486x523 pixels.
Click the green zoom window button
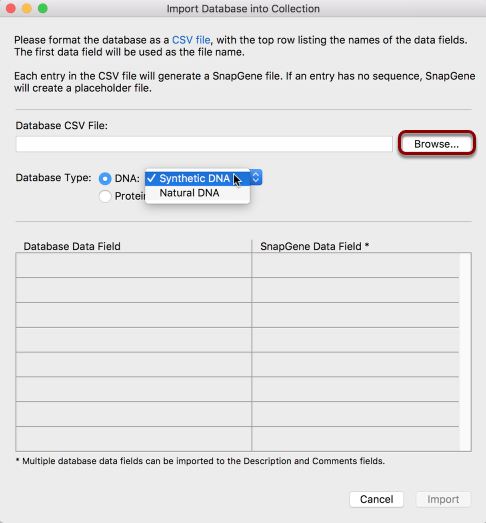(43, 8)
